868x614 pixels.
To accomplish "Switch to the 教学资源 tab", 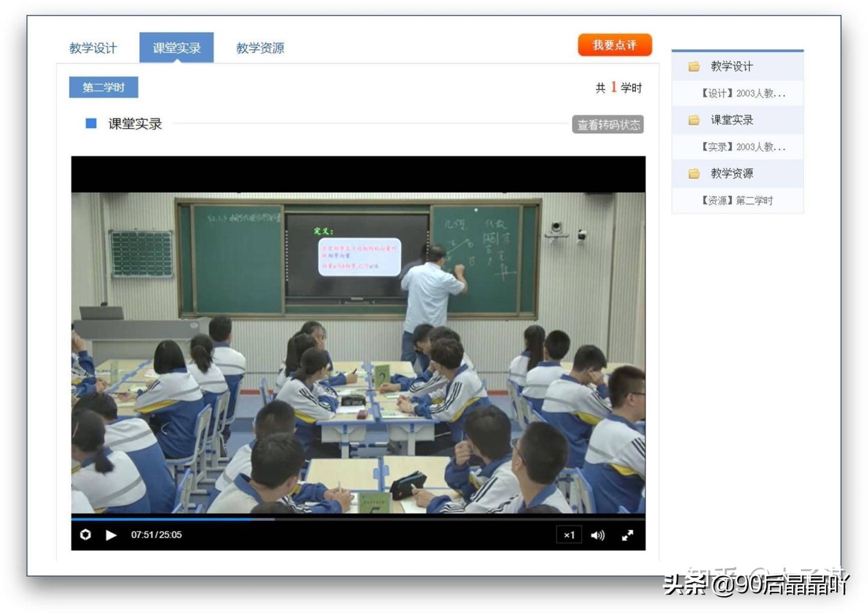I will tap(259, 48).
